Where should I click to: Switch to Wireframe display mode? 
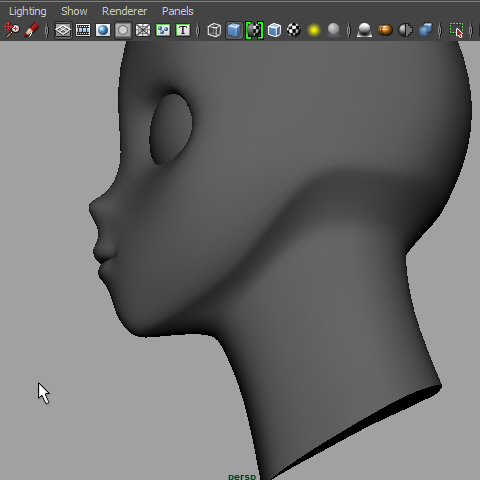point(214,30)
